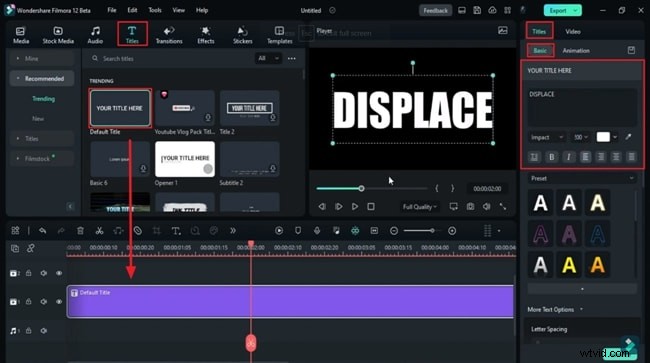Toggle visibility of video track 2
The width and height of the screenshot is (650, 363).
click(x=59, y=273)
